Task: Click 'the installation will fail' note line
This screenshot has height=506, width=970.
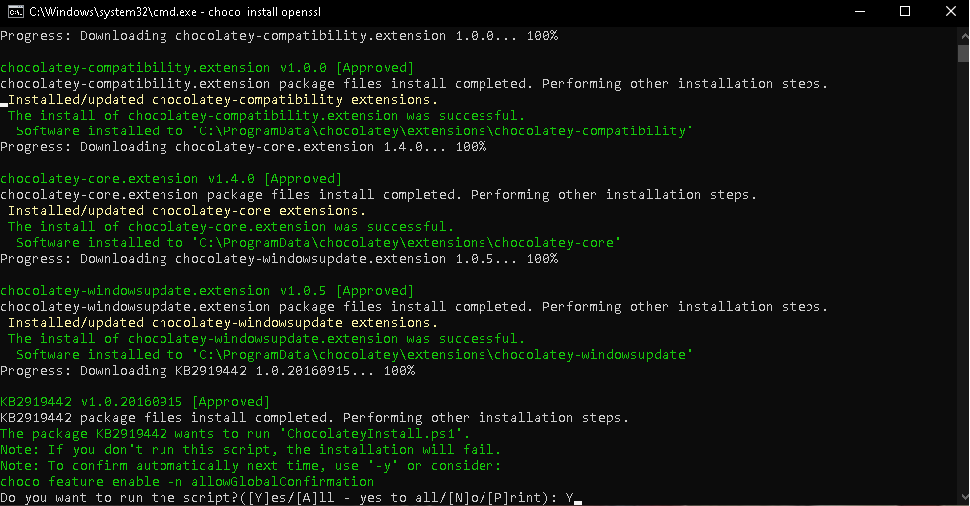Action: [x=251, y=450]
